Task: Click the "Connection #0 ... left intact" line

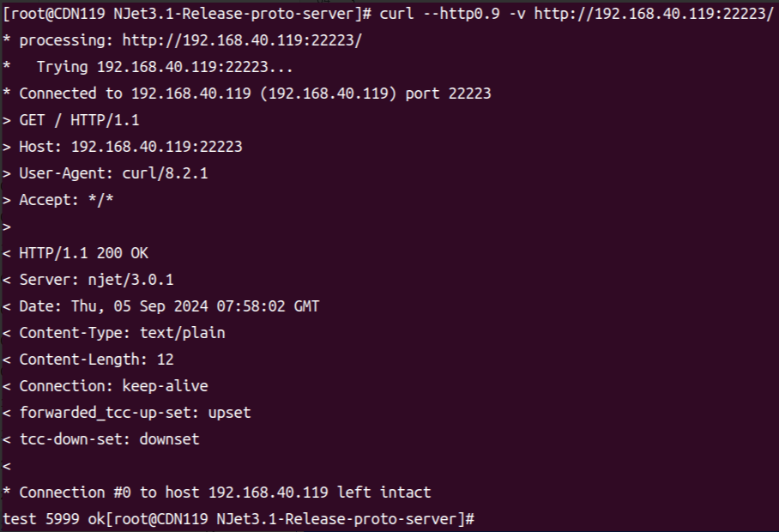Action: (225, 493)
